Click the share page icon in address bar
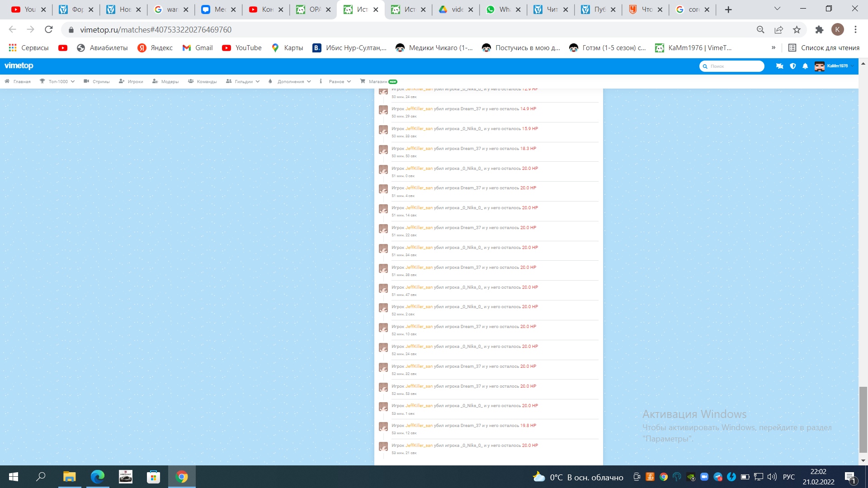 (778, 30)
